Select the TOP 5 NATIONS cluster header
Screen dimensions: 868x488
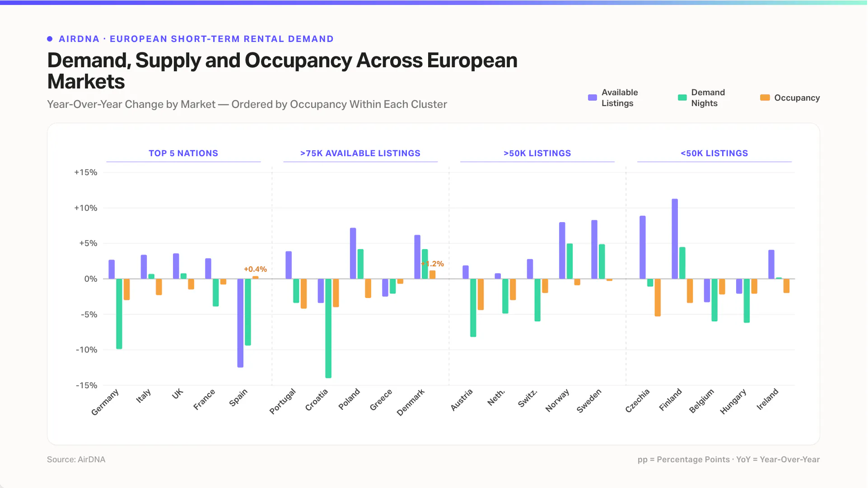coord(183,153)
